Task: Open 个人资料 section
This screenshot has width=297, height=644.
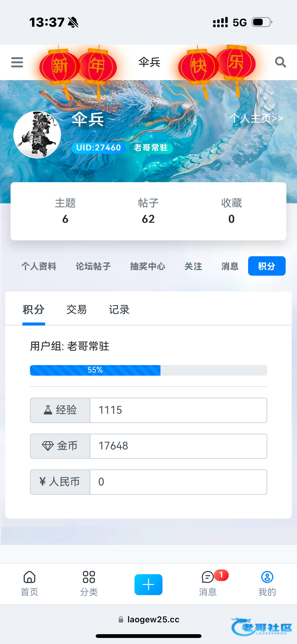Action: click(x=39, y=266)
